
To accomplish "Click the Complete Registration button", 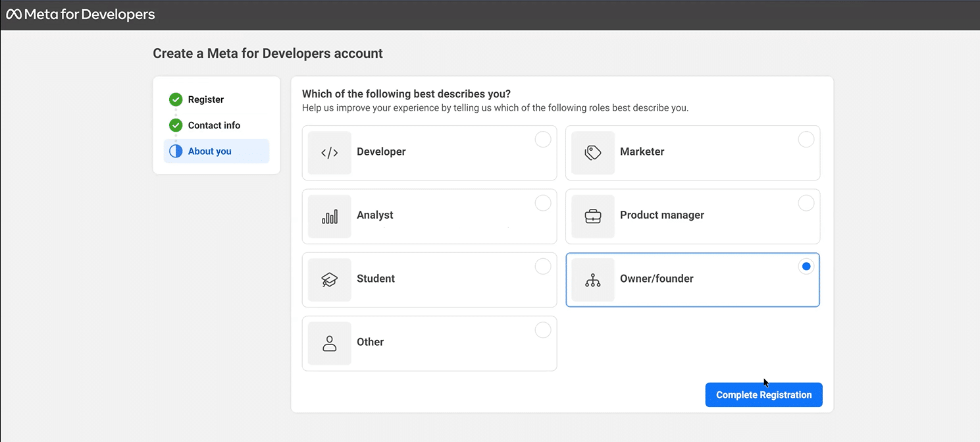I will click(764, 395).
